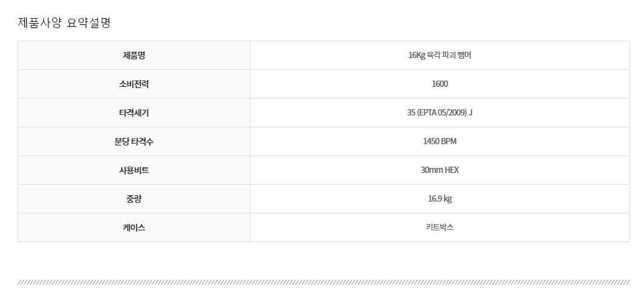Viewport: 644px width, 304px height.
Task: Click the 16Kg 육각 파괴 햄머 value
Action: tap(440, 56)
